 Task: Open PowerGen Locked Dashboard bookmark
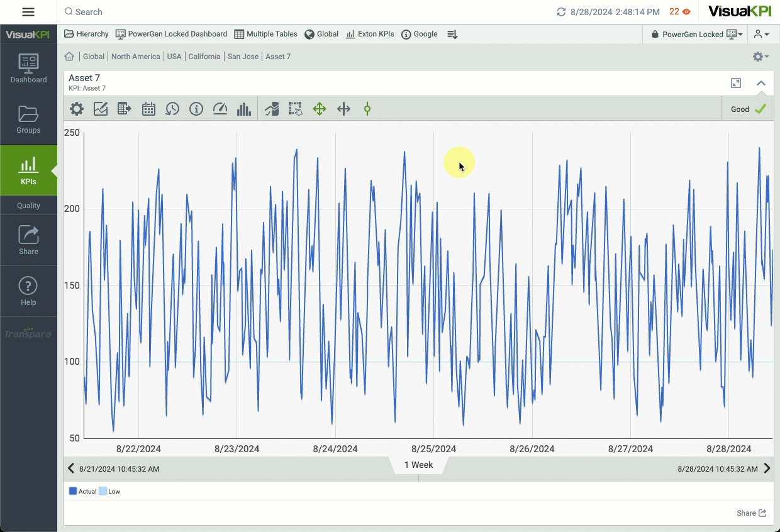[x=171, y=34]
